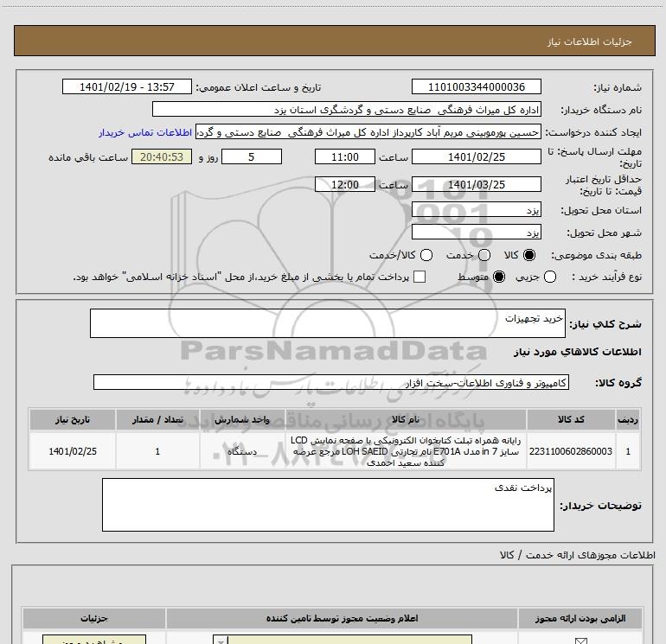The height and width of the screenshot is (644, 666).
Task: Click the request creator field
Action: [368, 132]
